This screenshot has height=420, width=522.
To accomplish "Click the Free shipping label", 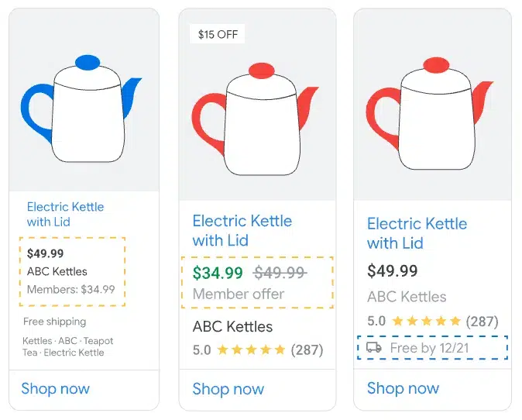I will [55, 322].
